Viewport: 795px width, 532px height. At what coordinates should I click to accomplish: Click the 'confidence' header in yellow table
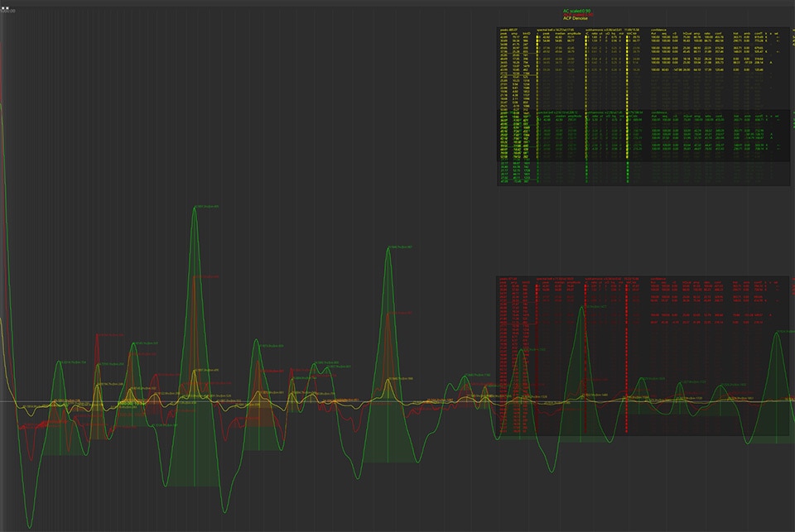pyautogui.click(x=658, y=31)
